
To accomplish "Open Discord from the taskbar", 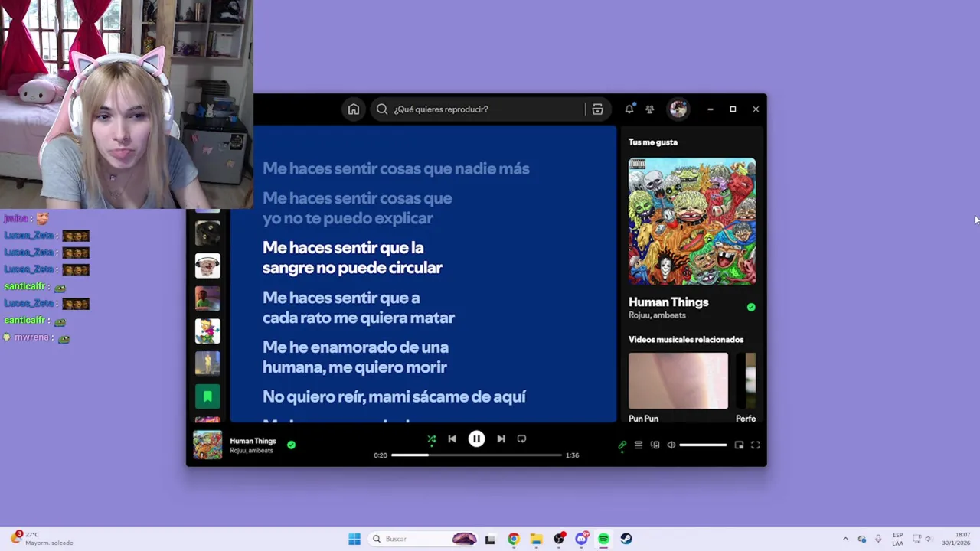I will pos(582,539).
